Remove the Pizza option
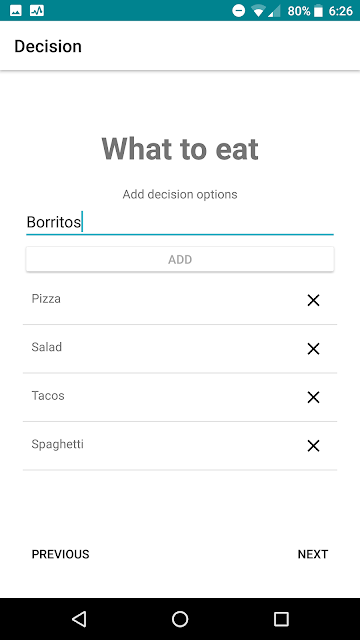Viewport: 360px width, 640px height. [x=313, y=300]
